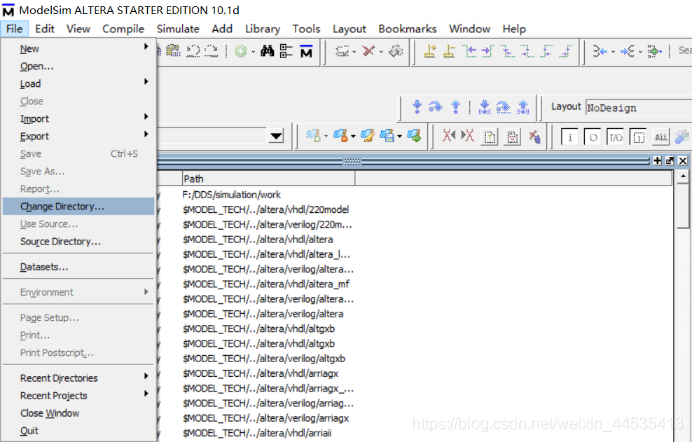This screenshot has width=693, height=442.
Task: Select the altera/verilog/altgxb path row
Action: tap(264, 358)
